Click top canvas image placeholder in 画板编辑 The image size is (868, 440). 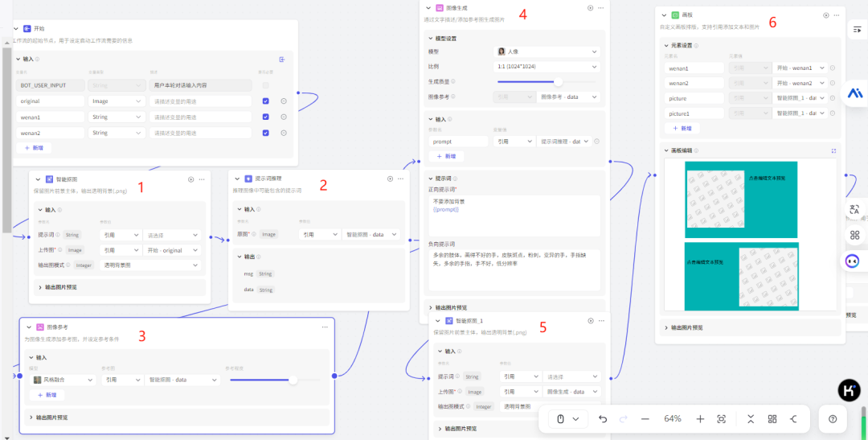[x=715, y=199]
